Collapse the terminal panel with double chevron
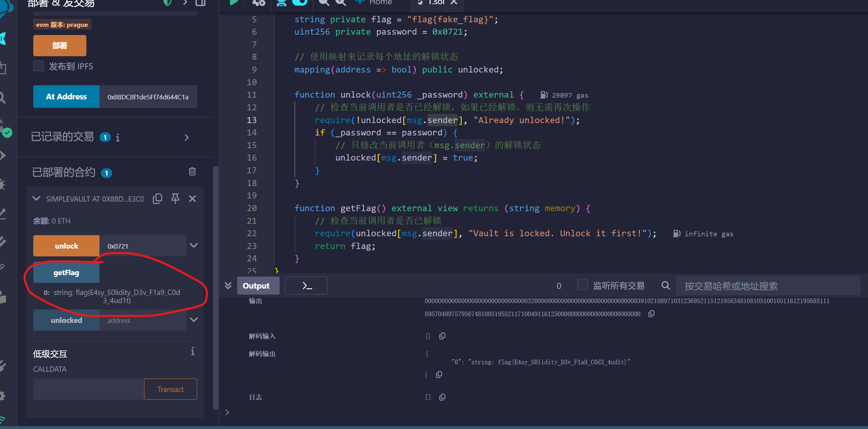Viewport: 868px width, 429px height. pos(228,285)
